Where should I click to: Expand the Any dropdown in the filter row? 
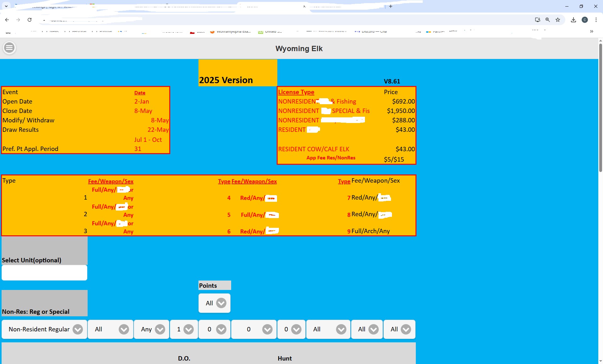pyautogui.click(x=152, y=329)
